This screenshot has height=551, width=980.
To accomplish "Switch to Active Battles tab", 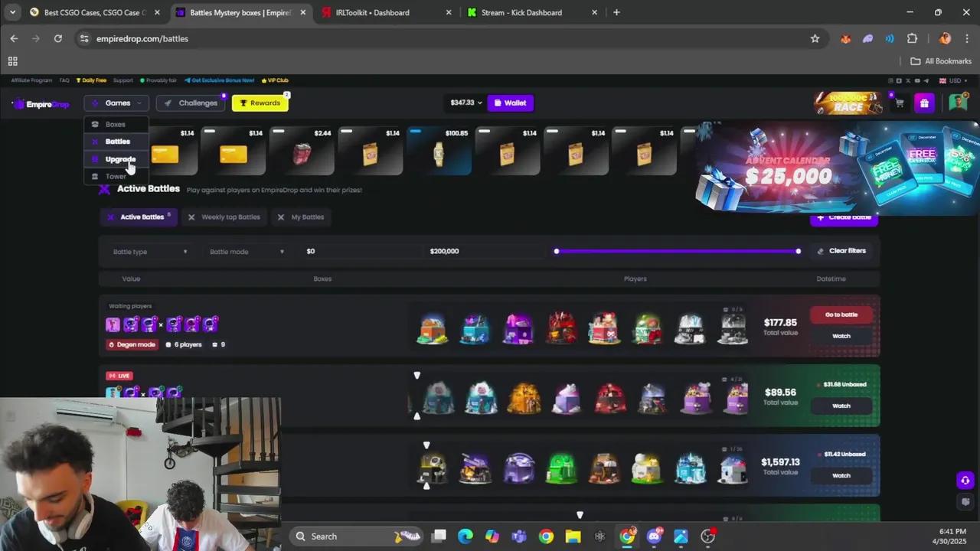I will pos(139,217).
